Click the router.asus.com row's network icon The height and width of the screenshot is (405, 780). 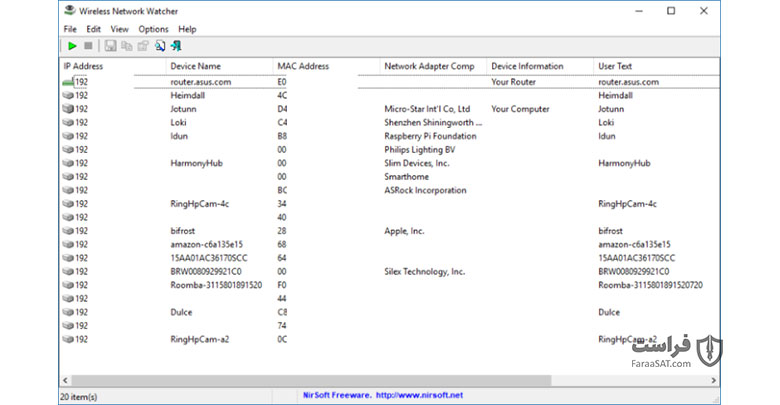coord(68,82)
